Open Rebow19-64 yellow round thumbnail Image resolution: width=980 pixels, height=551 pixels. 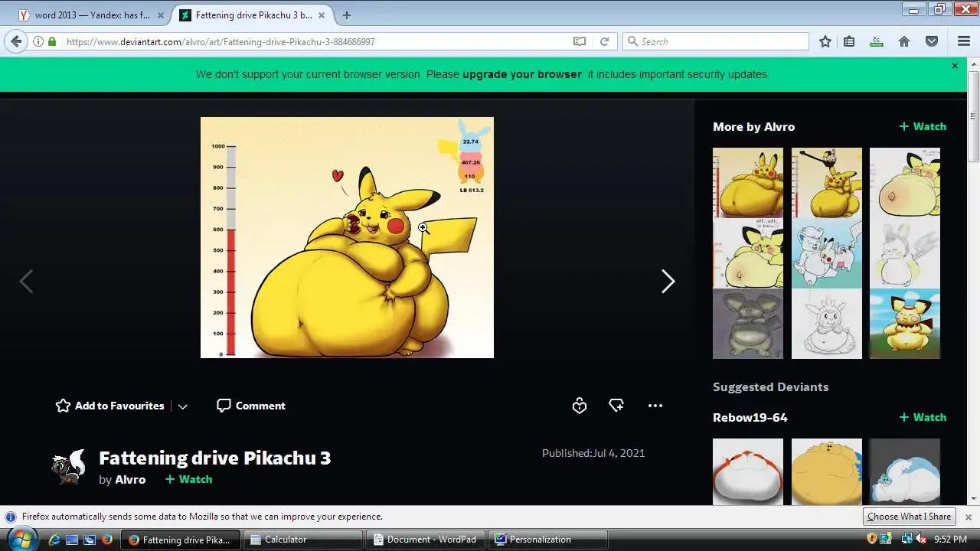point(827,471)
